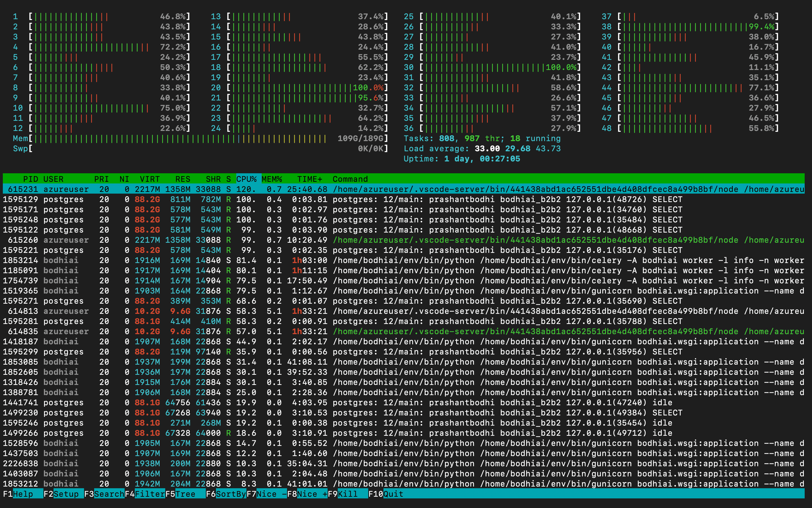Select postgres process PID 1499230
Viewport: 812px width, 508px height.
click(404, 413)
